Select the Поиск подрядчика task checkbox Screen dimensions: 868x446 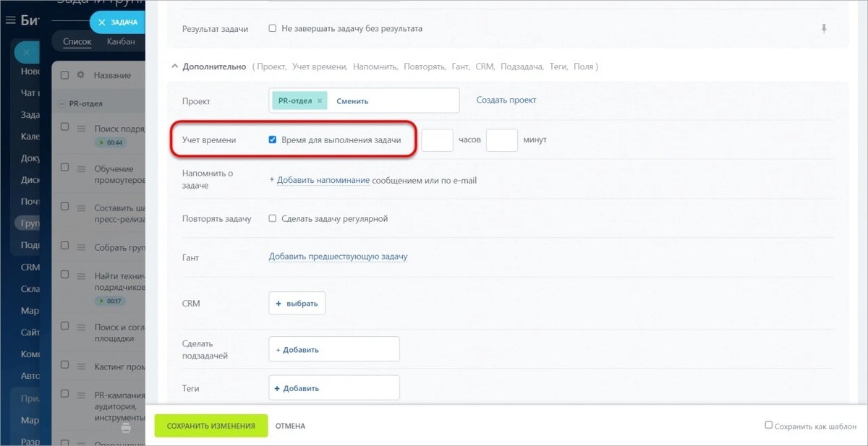pos(64,126)
